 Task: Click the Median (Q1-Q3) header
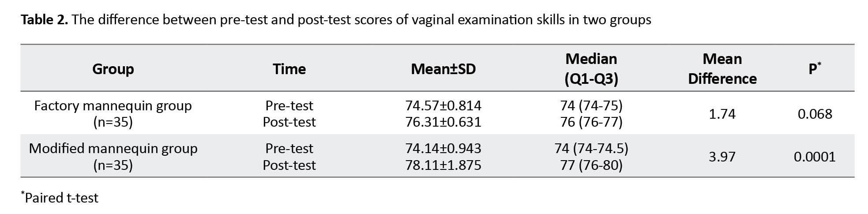click(591, 68)
